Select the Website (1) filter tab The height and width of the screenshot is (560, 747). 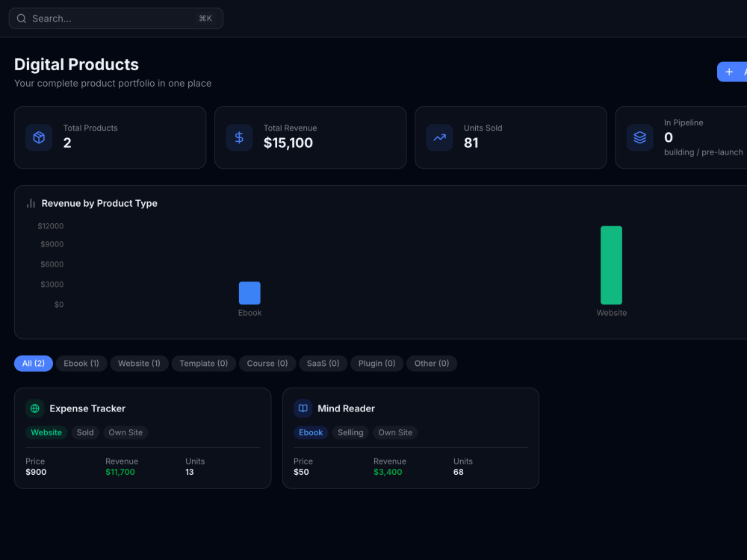pos(139,364)
